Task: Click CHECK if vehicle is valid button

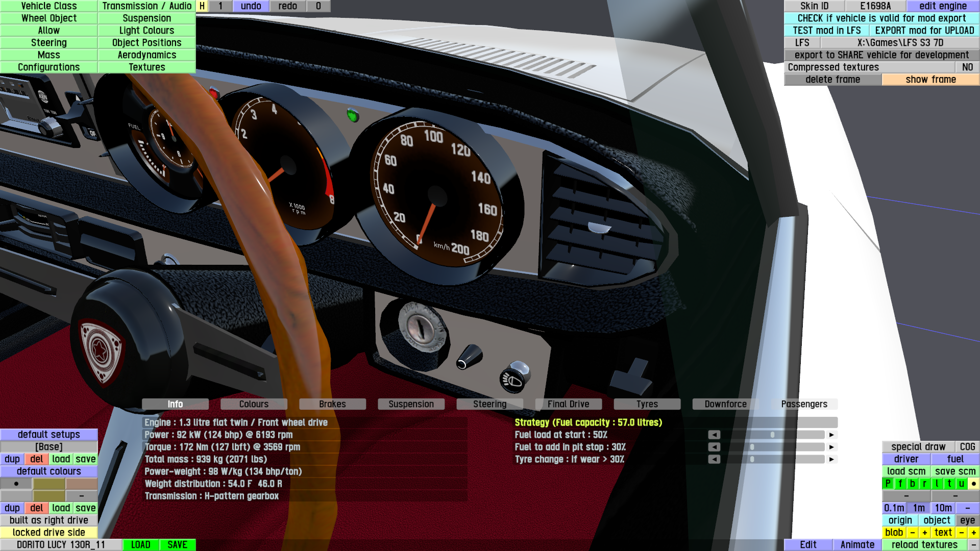Action: point(881,18)
